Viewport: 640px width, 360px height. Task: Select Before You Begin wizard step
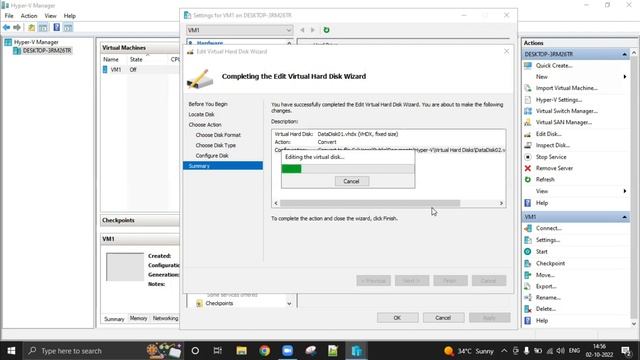tap(208, 104)
